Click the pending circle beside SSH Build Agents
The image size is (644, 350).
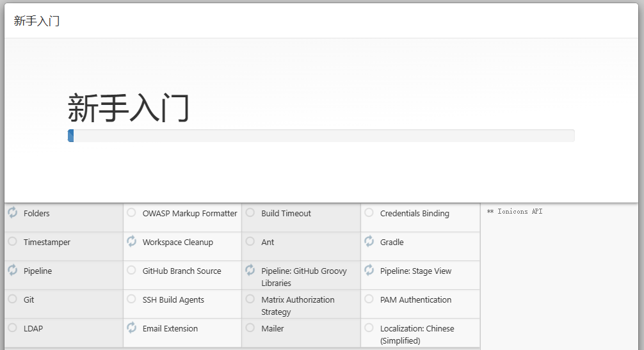click(131, 299)
